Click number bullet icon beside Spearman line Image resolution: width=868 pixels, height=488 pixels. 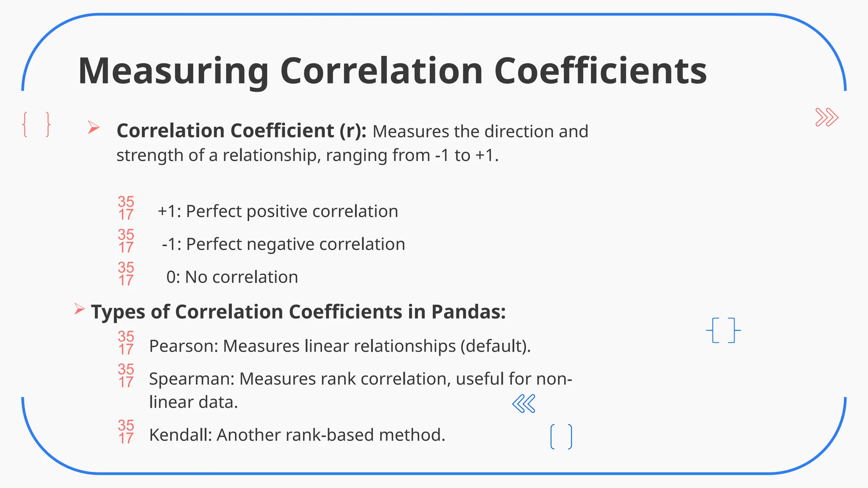126,376
